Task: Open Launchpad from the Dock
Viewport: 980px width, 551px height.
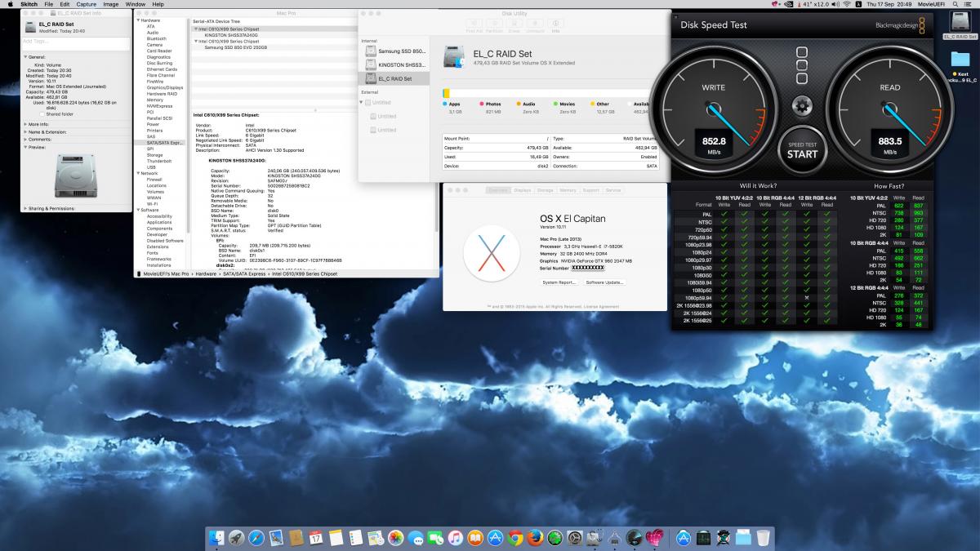Action: (237, 538)
